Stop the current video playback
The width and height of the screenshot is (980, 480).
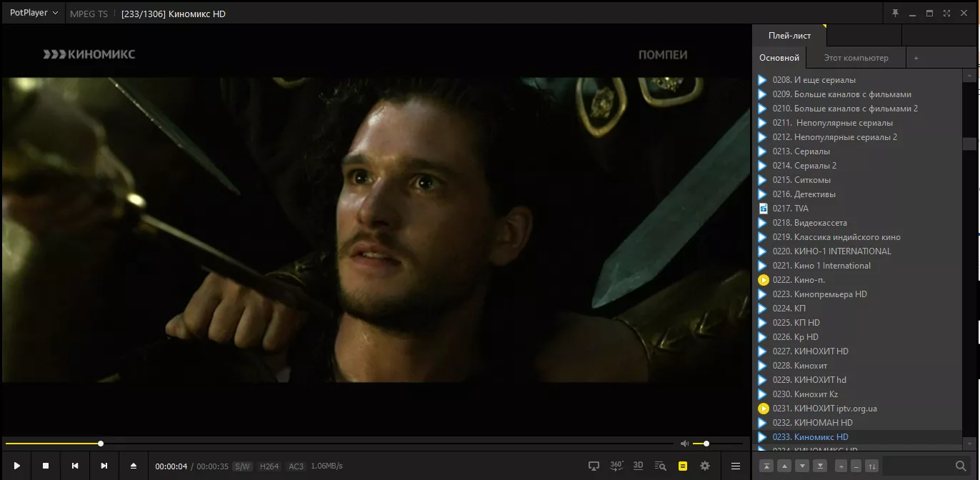(46, 466)
